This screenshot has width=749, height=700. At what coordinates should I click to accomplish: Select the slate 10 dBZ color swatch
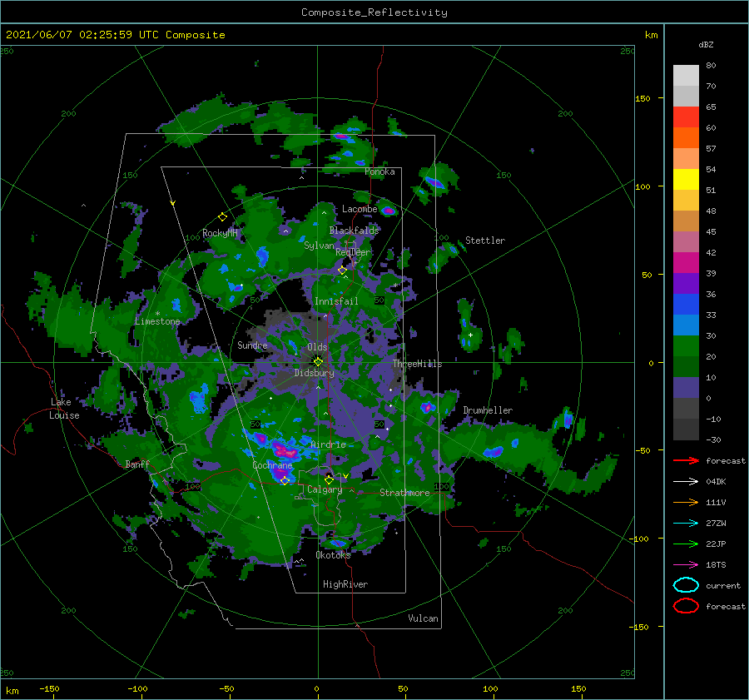pyautogui.click(x=686, y=387)
